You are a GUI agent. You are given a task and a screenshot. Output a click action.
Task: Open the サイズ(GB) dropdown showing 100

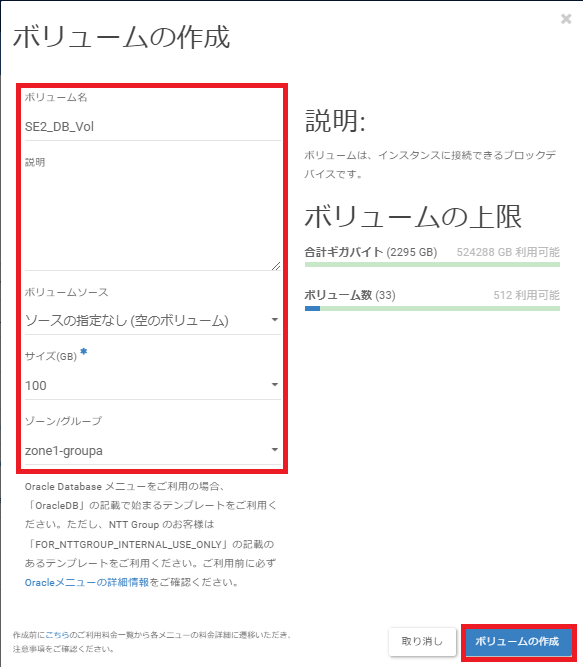(153, 385)
